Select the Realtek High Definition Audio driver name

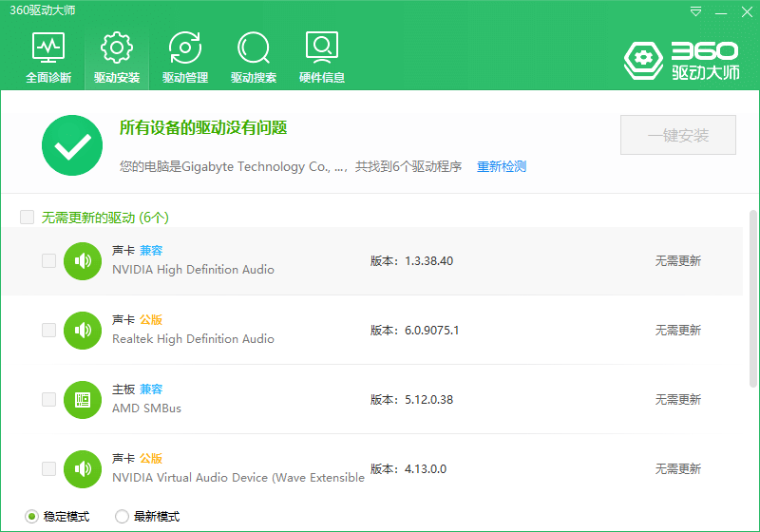[194, 339]
